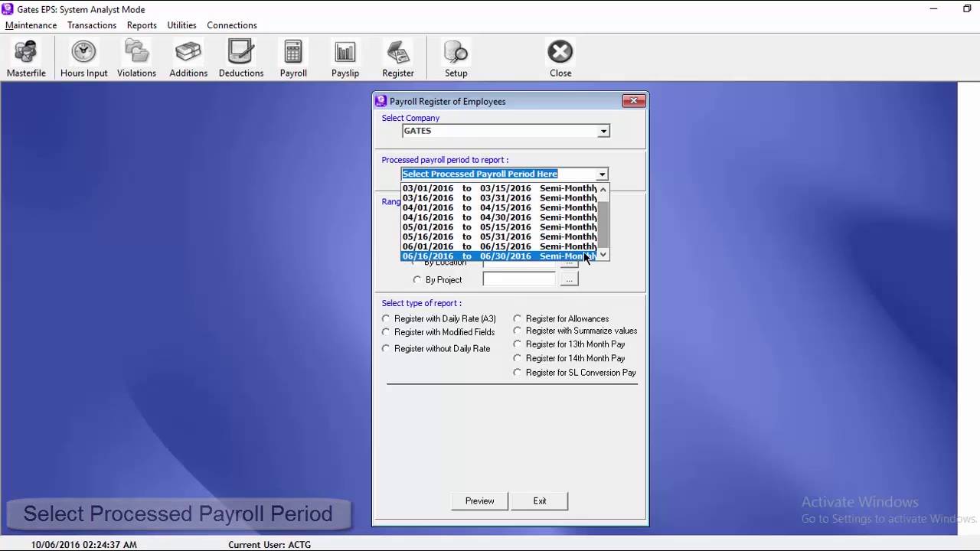The width and height of the screenshot is (980, 551).
Task: Select Register for 14th Month Pay
Action: coord(518,358)
